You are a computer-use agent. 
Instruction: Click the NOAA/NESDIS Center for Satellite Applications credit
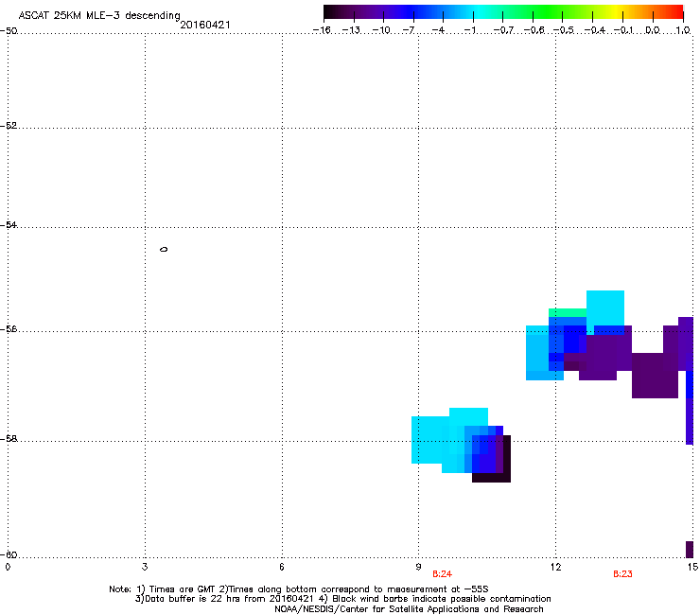point(409,609)
